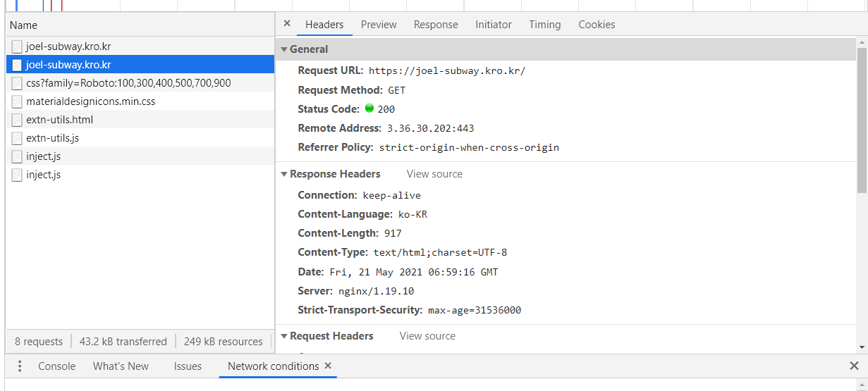The width and height of the screenshot is (868, 391).
Task: Switch to the Console drawer tab
Action: pos(56,366)
